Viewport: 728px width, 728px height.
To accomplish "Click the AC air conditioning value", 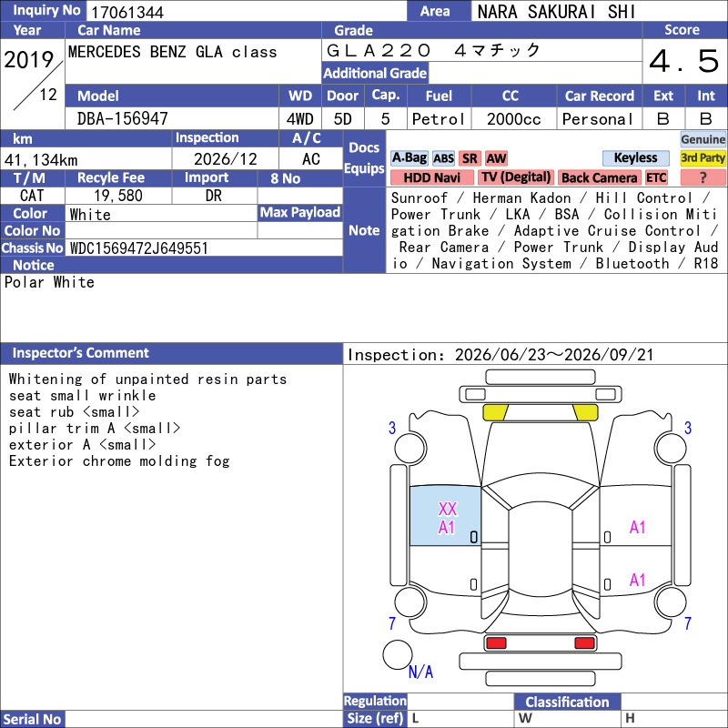I will coord(311,159).
